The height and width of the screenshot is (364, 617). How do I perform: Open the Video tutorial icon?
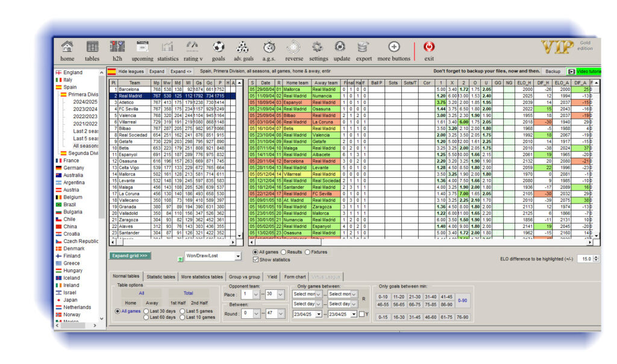click(x=572, y=72)
